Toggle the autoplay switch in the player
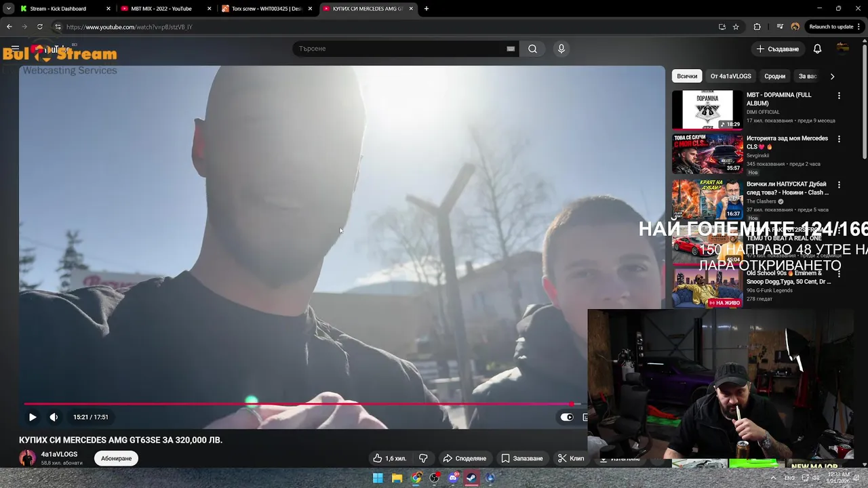868x488 pixels. (x=566, y=417)
